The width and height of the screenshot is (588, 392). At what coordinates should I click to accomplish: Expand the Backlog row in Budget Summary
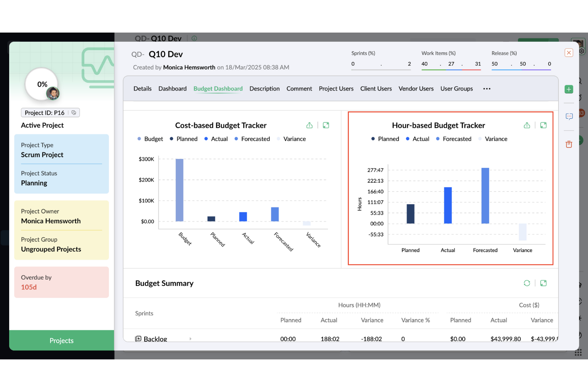tap(190, 338)
